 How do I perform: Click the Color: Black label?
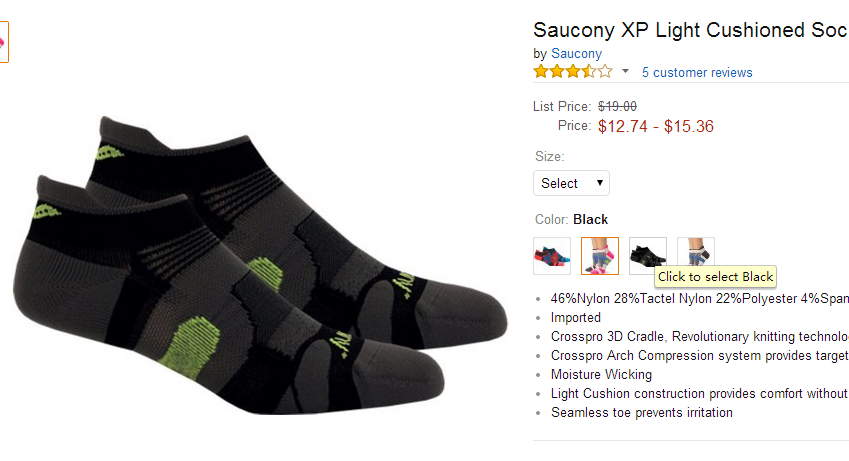571,219
